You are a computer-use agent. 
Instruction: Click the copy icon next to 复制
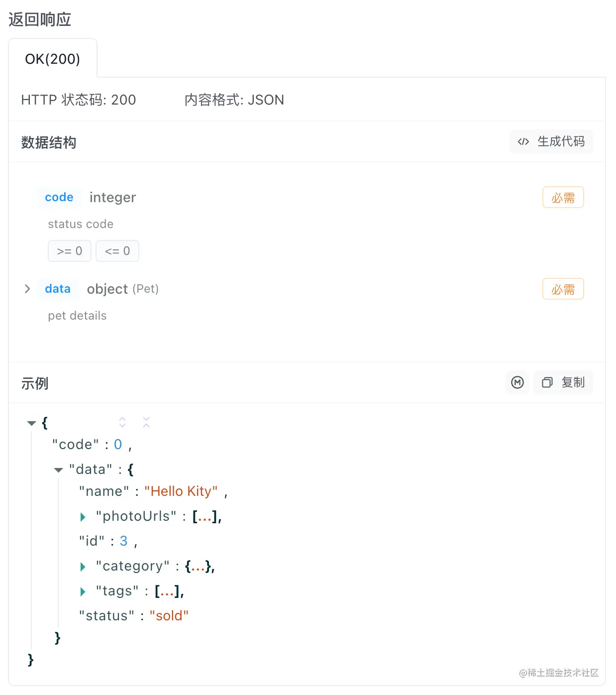547,382
